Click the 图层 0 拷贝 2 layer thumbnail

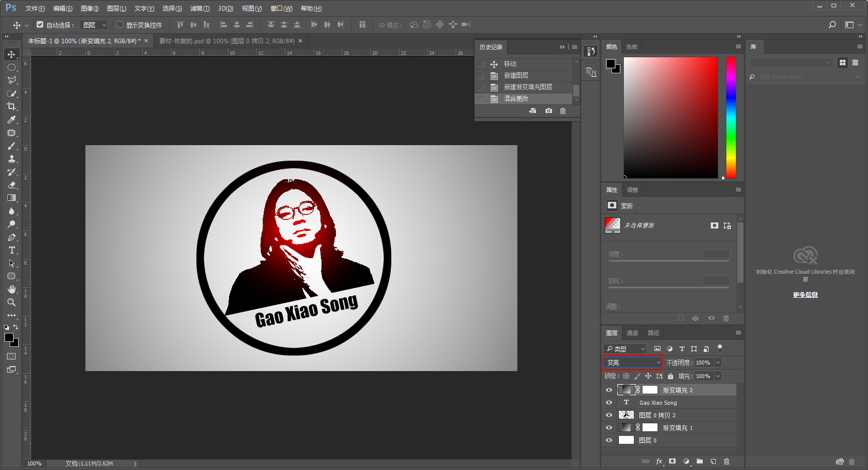click(626, 415)
